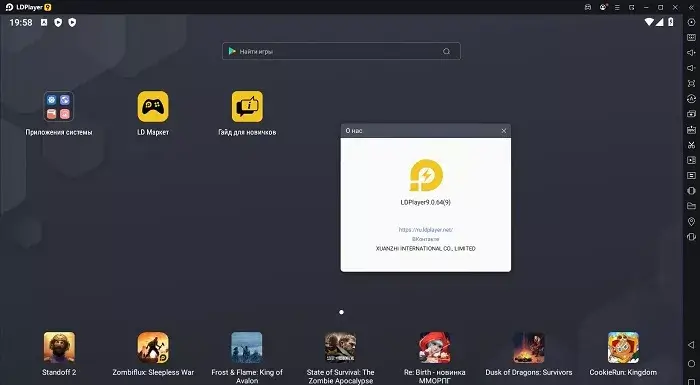Viewport: 700px width, 385px height.
Task: Open video recorder icon in sidebar
Action: click(x=692, y=160)
